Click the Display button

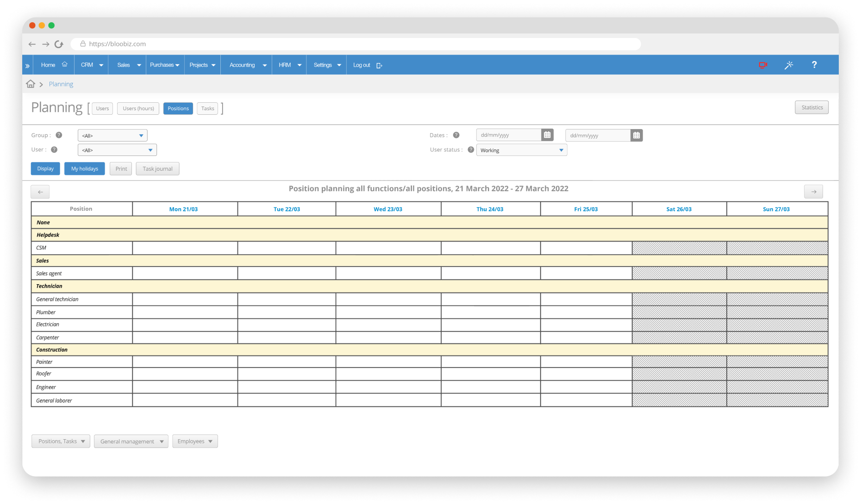pyautogui.click(x=45, y=168)
